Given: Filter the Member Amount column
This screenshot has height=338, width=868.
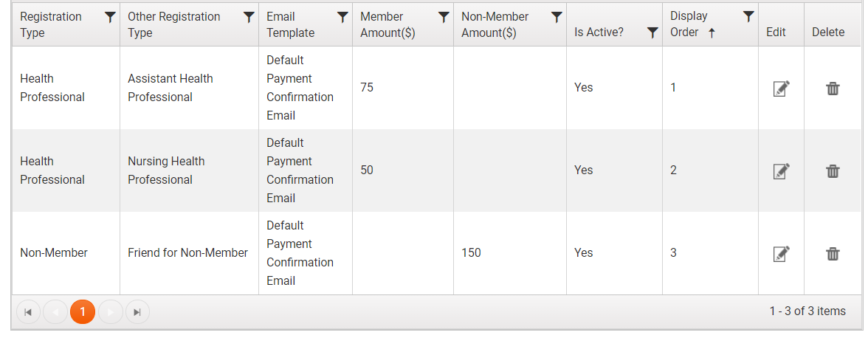Looking at the screenshot, I should click(x=443, y=17).
